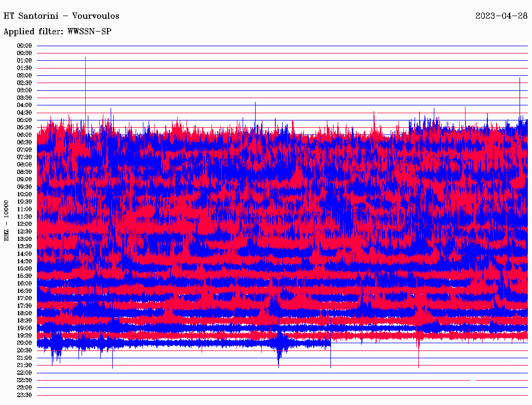Viewport: 532px width, 405px height.
Task: Click the station title HT Santorini – Vourvoulos
Action: click(61, 16)
